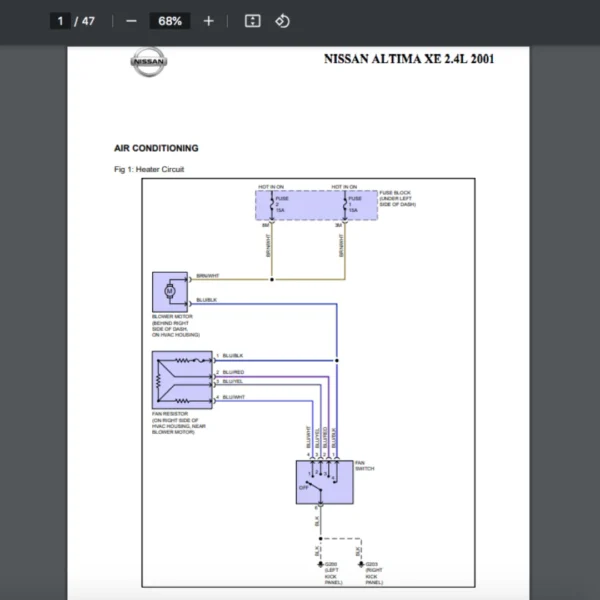Click the zoom out minus icon
The height and width of the screenshot is (600, 600).
(132, 21)
